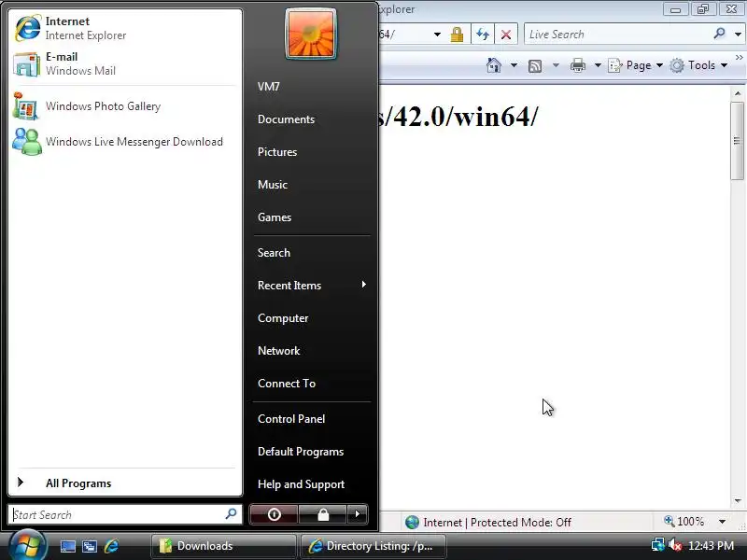Click Switch between windows quick launch icon
This screenshot has height=560, width=747.
point(89,546)
